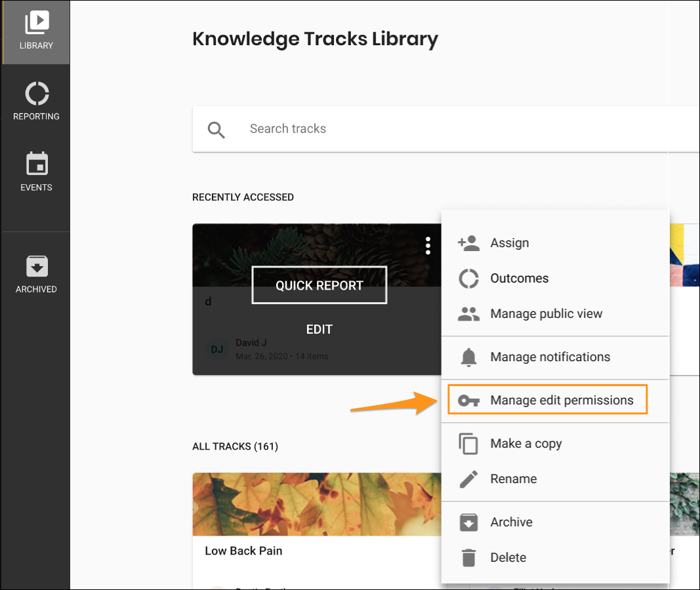Click the trash can Delete icon

click(x=468, y=558)
